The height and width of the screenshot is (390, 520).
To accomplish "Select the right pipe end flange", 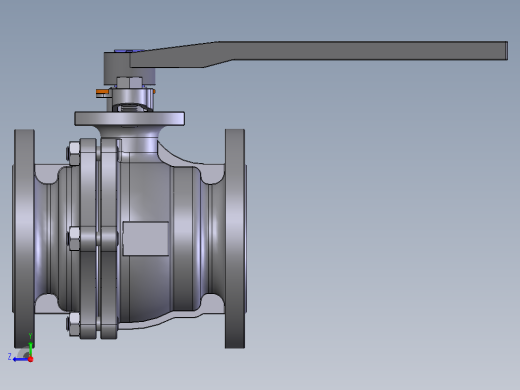I will (x=235, y=239).
